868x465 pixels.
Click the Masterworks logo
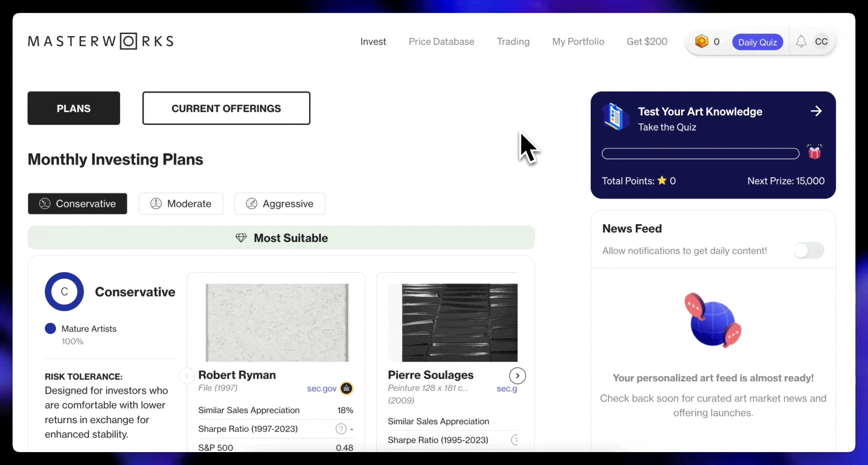(101, 41)
